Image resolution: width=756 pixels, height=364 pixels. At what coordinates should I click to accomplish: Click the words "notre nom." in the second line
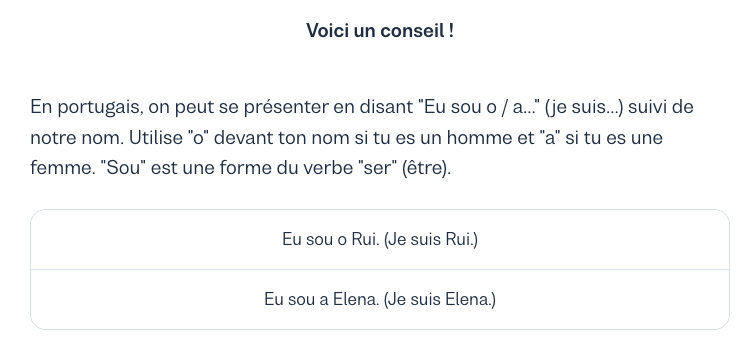point(78,138)
